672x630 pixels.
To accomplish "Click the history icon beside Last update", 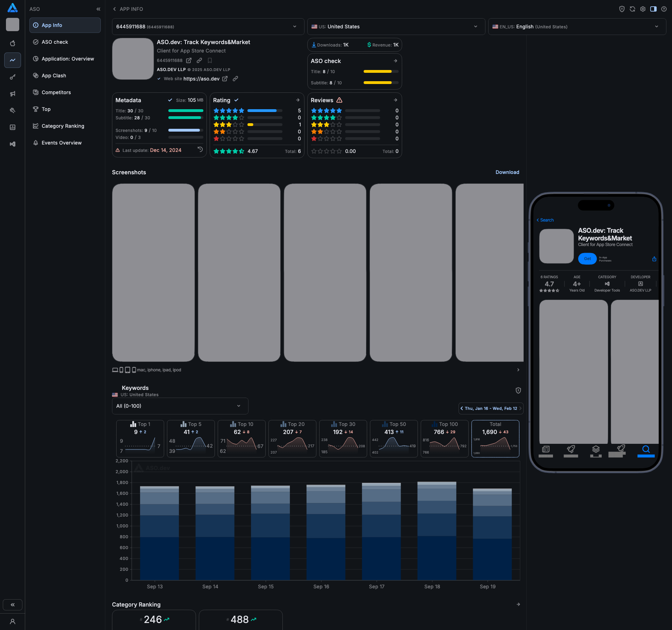I will (x=200, y=149).
